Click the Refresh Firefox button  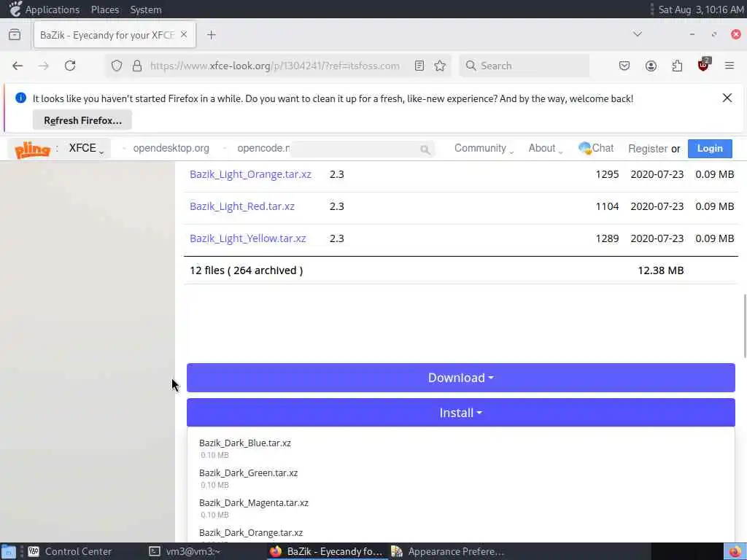tap(82, 120)
